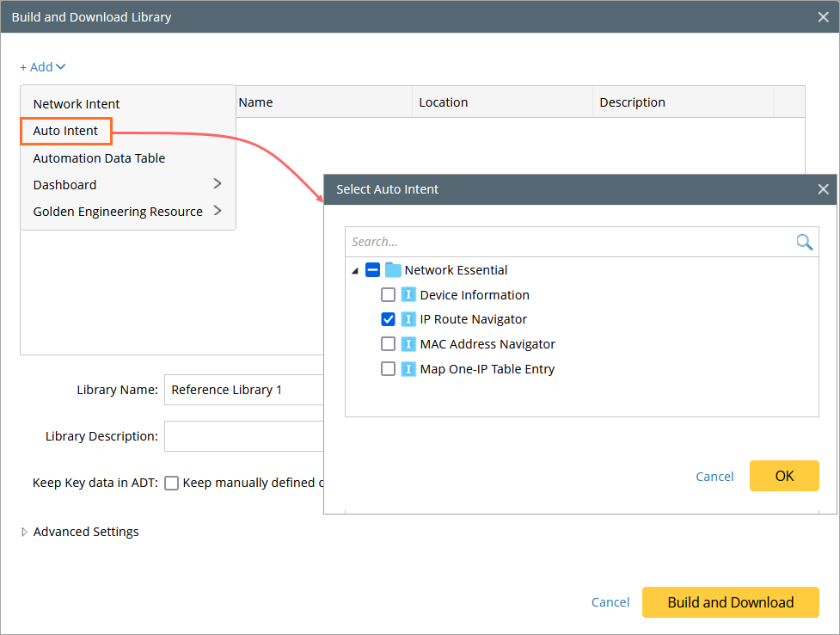
Task: Click the Device Information intent icon
Action: coord(408,295)
